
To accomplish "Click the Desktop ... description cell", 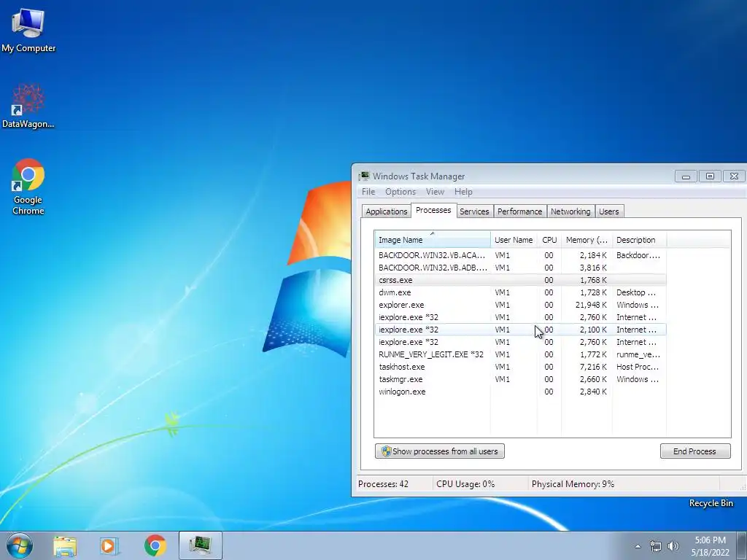I will [x=636, y=292].
